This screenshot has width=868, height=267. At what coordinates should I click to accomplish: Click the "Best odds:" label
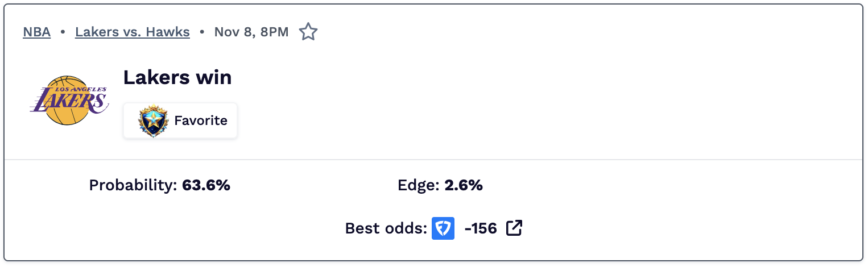coord(386,228)
